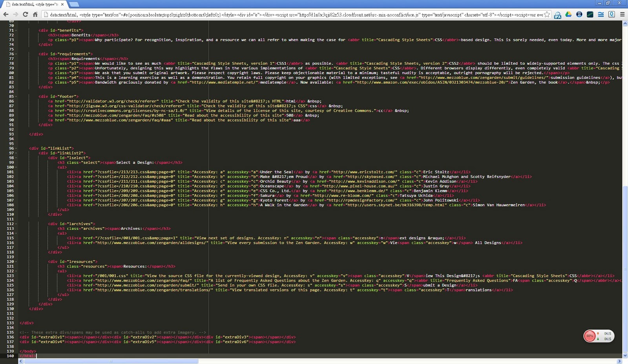Click the vertical scrollbar down arrow

(x=625, y=356)
